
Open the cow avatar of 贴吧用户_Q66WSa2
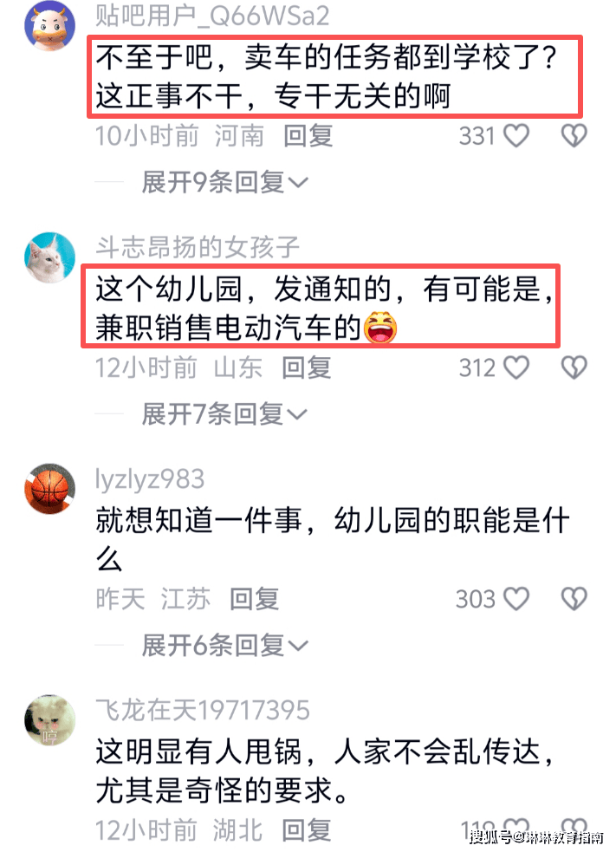50,25
